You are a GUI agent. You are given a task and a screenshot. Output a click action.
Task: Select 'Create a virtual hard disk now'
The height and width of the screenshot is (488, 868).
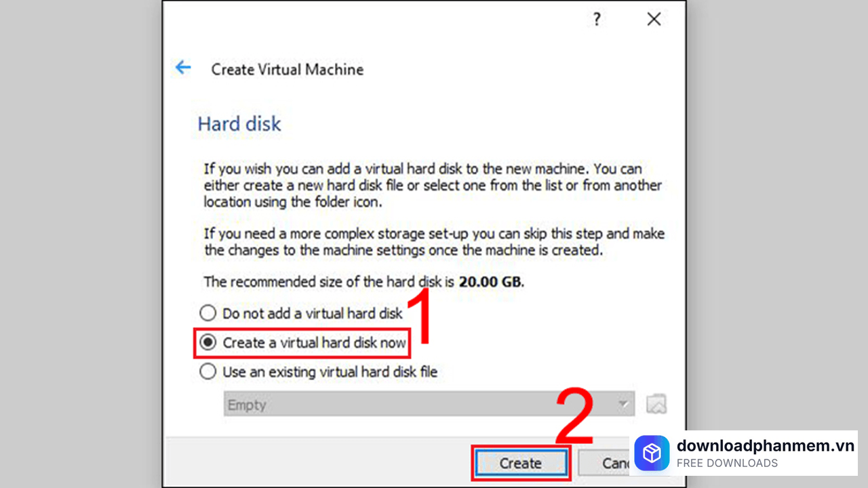[208, 342]
